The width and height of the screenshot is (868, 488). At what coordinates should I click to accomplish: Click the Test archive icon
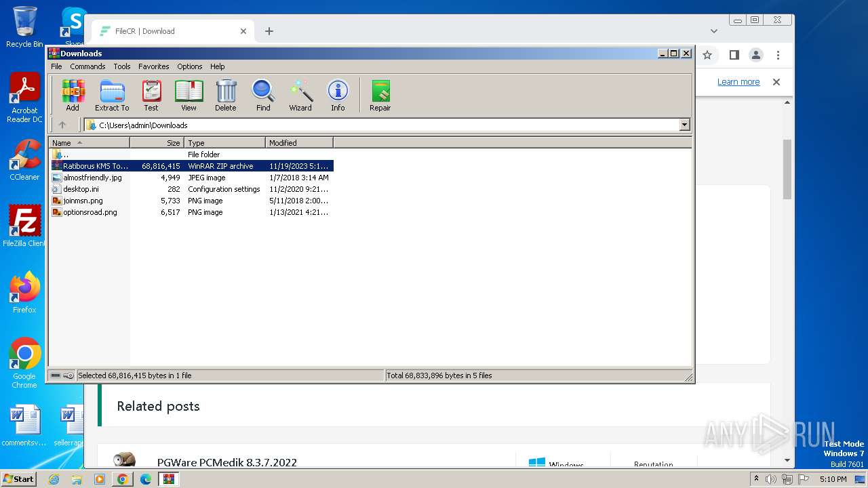tap(151, 95)
